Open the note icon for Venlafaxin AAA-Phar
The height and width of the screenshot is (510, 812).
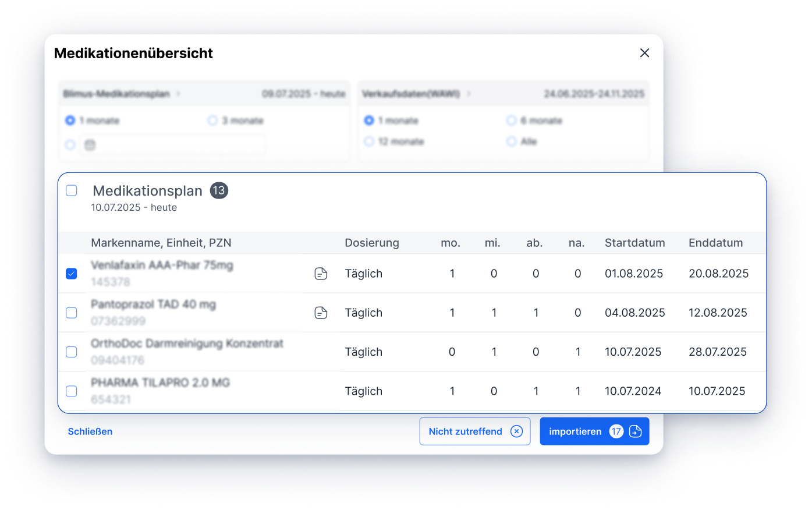coord(321,274)
